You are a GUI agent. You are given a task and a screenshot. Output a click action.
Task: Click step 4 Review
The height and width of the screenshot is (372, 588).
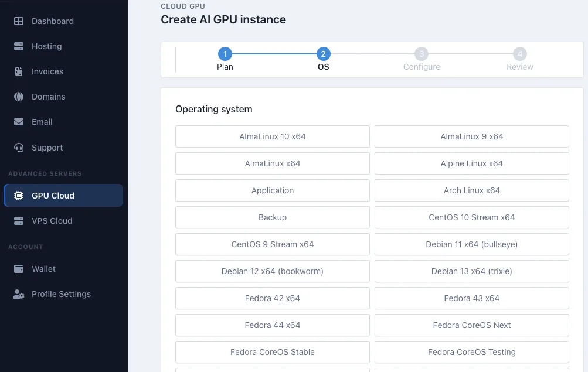point(520,54)
